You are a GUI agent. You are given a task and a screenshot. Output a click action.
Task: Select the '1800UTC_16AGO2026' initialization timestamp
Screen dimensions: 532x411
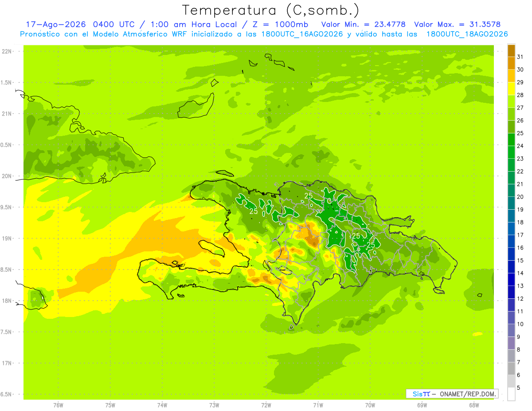point(303,34)
